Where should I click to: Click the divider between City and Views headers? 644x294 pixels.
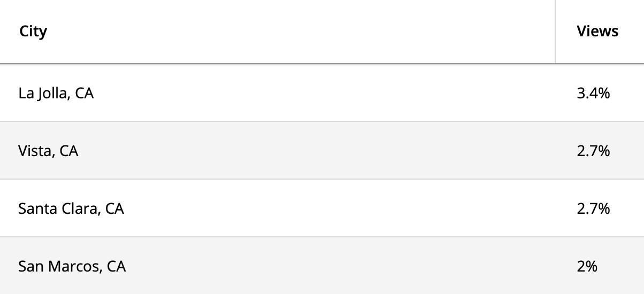coord(555,32)
